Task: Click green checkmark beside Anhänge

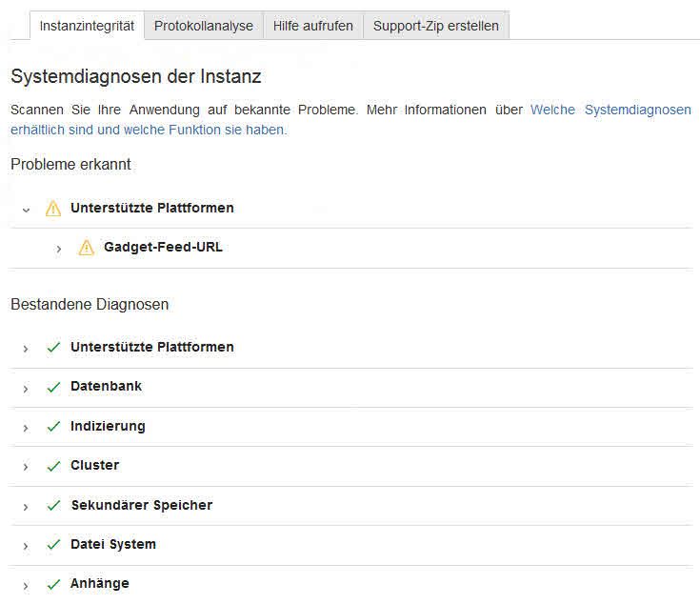Action: [53, 584]
